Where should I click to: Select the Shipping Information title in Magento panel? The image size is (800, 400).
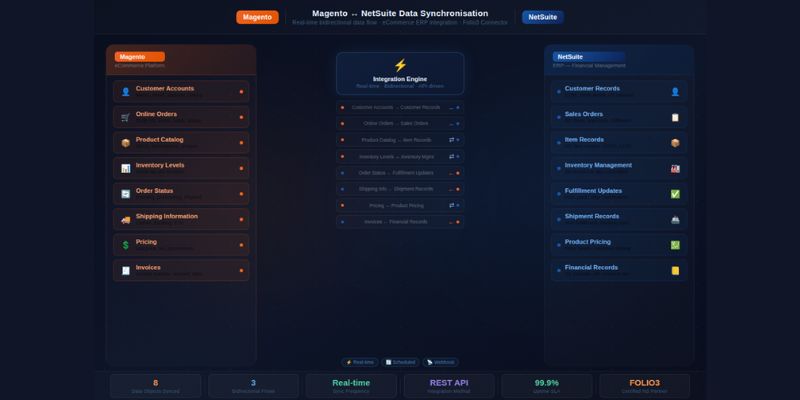(x=167, y=216)
